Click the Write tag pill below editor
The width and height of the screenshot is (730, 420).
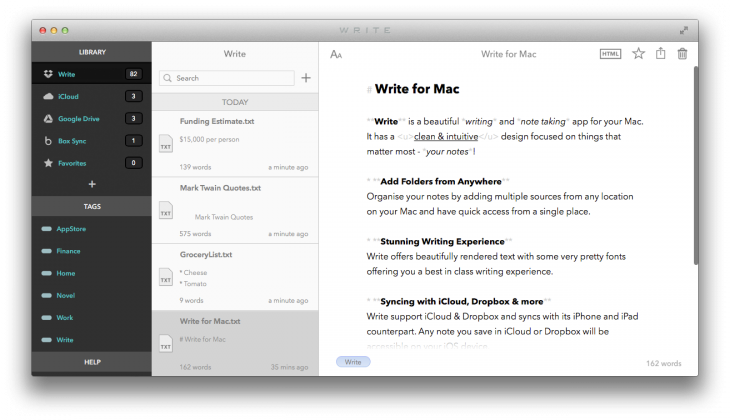tap(353, 362)
